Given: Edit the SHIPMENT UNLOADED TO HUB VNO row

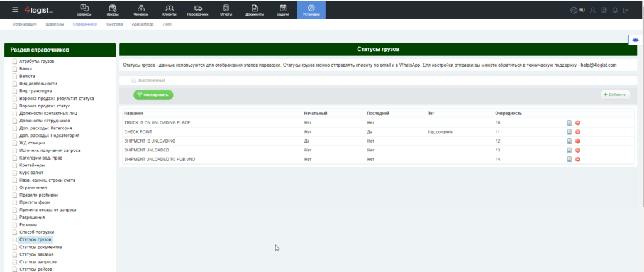Looking at the screenshot, I should click(x=570, y=160).
